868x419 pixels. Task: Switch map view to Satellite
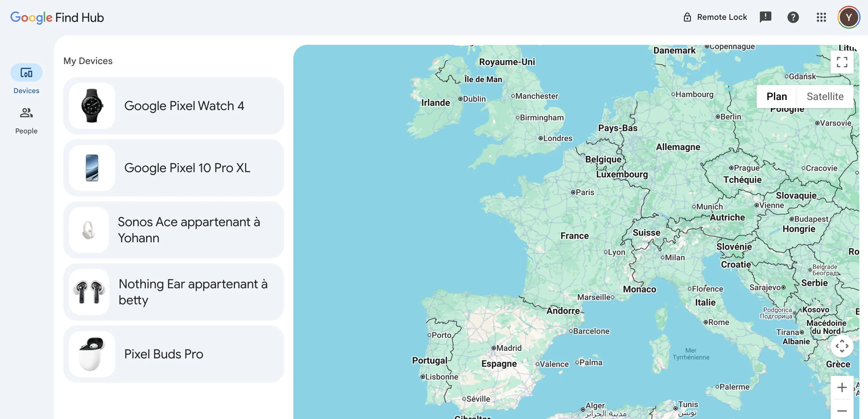tap(825, 96)
